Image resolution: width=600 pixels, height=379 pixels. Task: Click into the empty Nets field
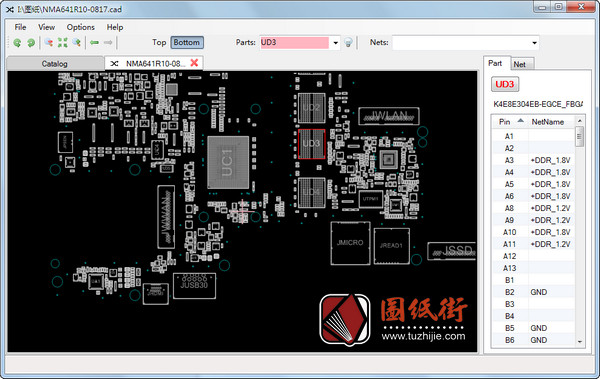pos(461,43)
